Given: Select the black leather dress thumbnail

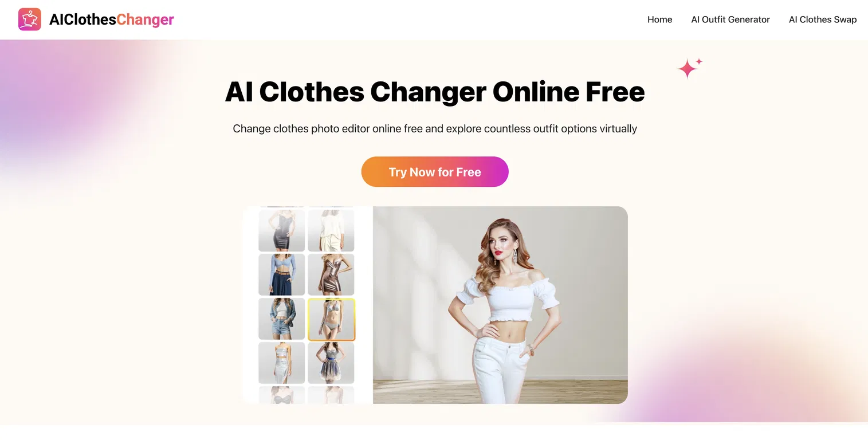Looking at the screenshot, I should (x=281, y=230).
